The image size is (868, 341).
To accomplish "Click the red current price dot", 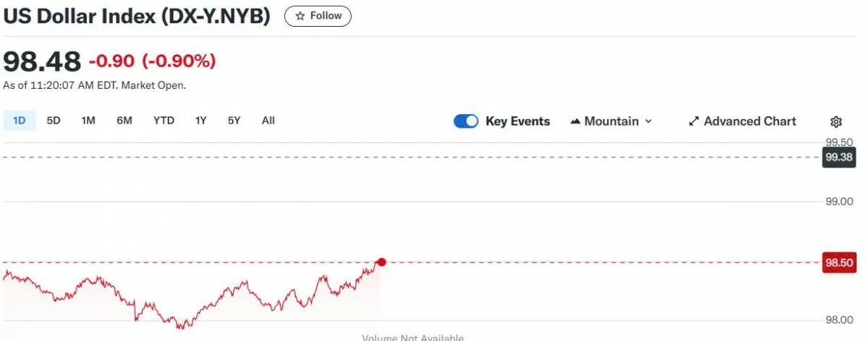I will [382, 262].
